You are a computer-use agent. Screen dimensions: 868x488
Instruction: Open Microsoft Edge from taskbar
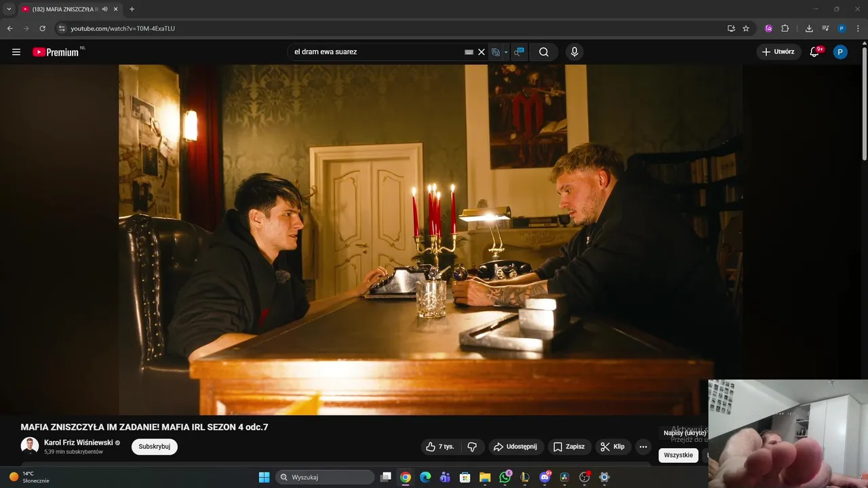click(425, 477)
